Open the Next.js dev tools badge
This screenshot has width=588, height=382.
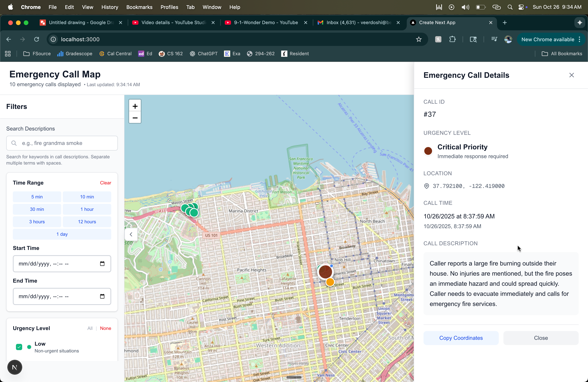(15, 367)
